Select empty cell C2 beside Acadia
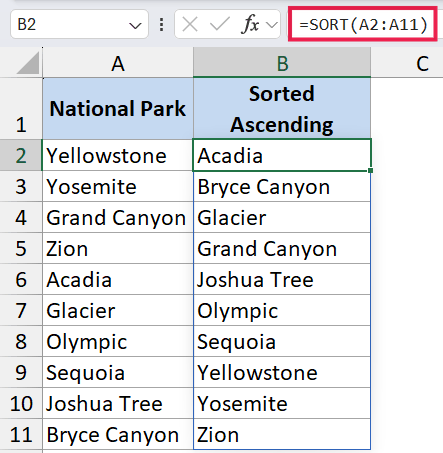The width and height of the screenshot is (443, 453). (x=407, y=155)
